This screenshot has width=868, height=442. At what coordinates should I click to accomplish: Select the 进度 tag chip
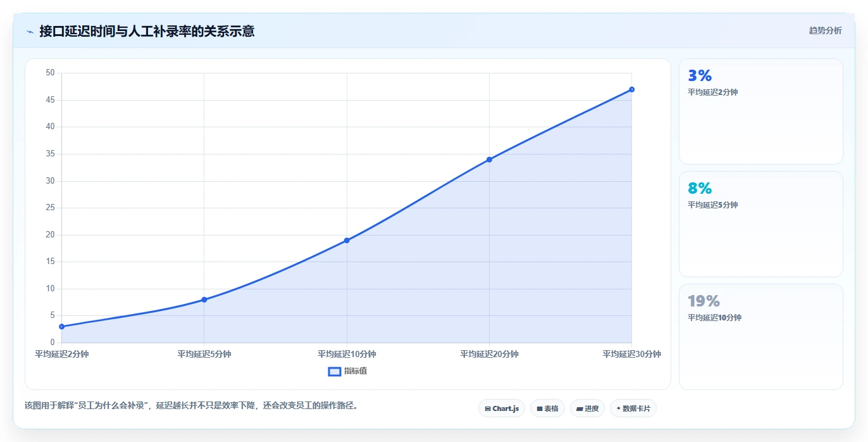pos(588,408)
